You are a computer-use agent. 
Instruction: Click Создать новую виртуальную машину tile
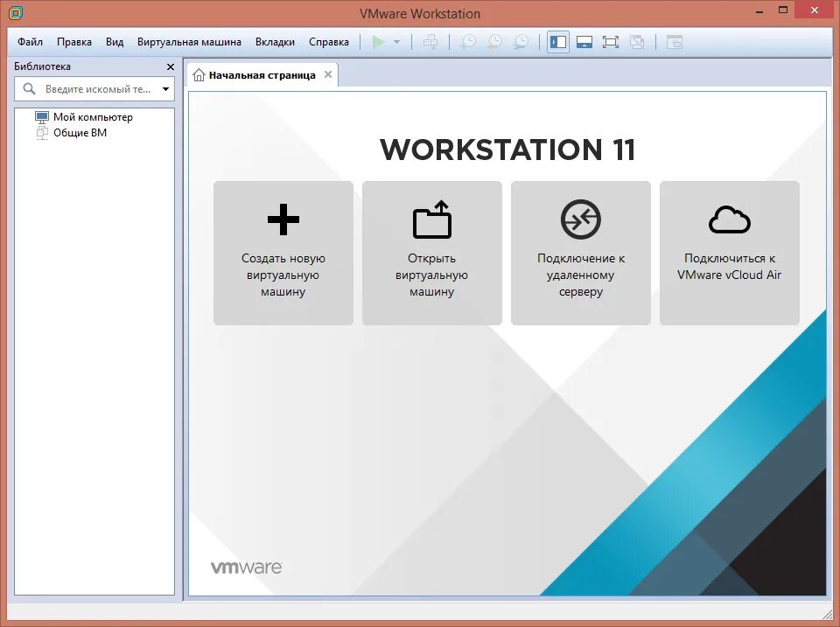[x=283, y=253]
